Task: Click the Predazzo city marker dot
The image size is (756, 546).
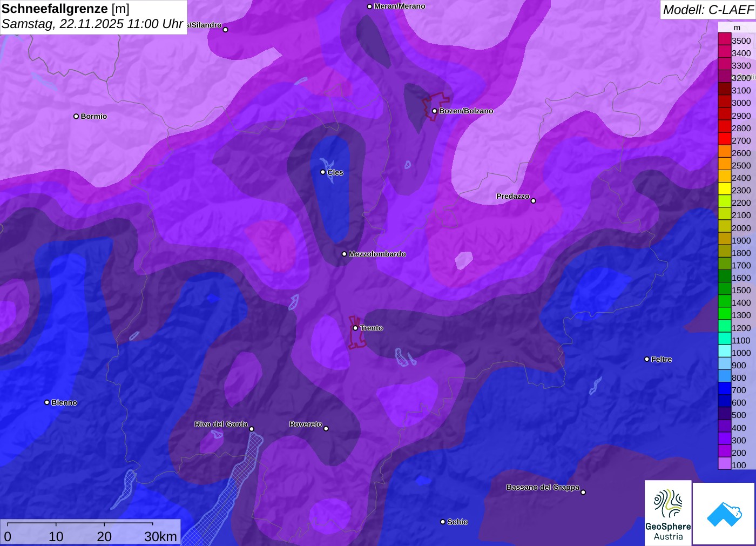Action: (x=534, y=201)
